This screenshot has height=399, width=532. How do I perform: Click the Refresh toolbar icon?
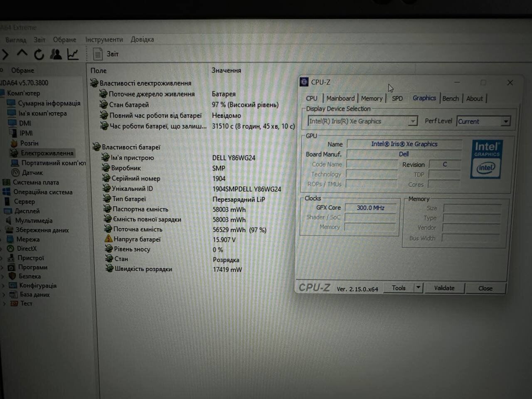pyautogui.click(x=39, y=54)
